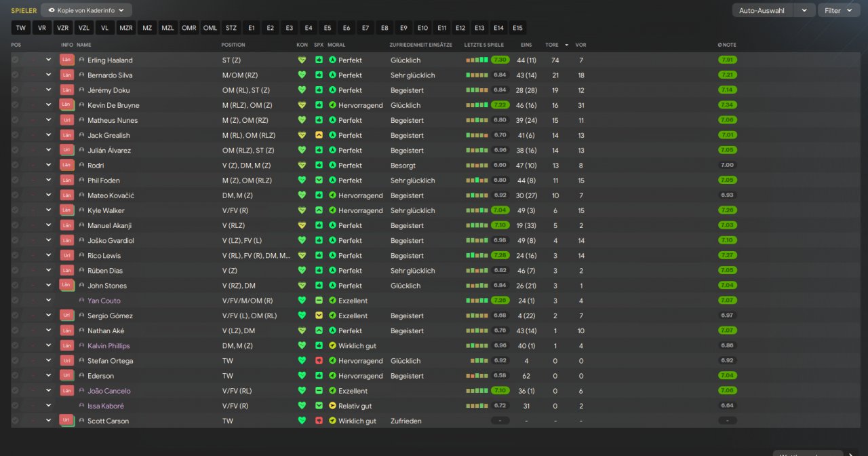This screenshot has height=456, width=868.
Task: Click the morale icon for Rúben Dias
Action: [x=332, y=271]
